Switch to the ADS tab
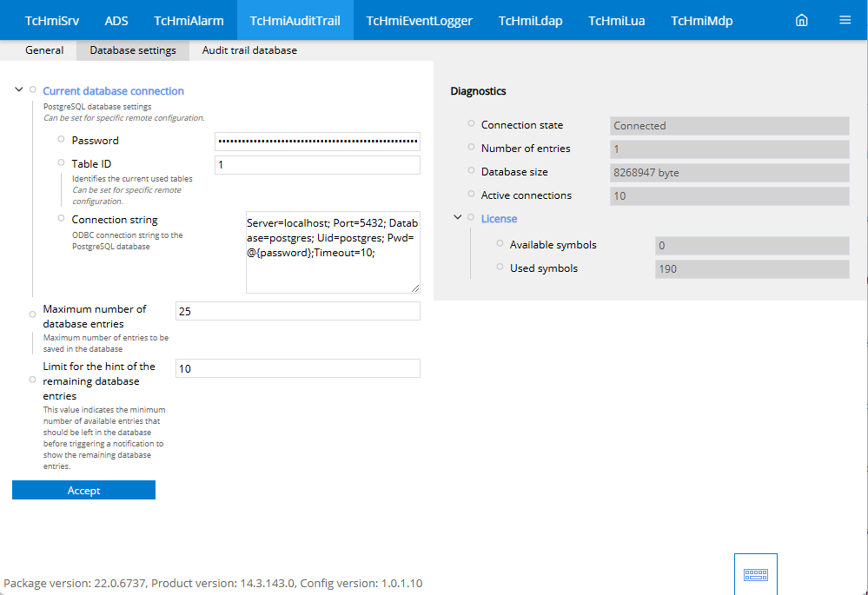 click(116, 21)
